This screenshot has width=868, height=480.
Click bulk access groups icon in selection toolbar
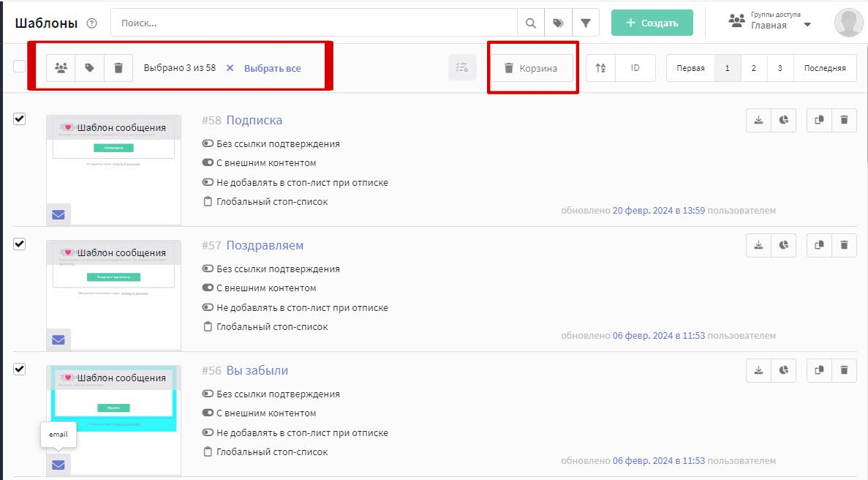click(61, 68)
